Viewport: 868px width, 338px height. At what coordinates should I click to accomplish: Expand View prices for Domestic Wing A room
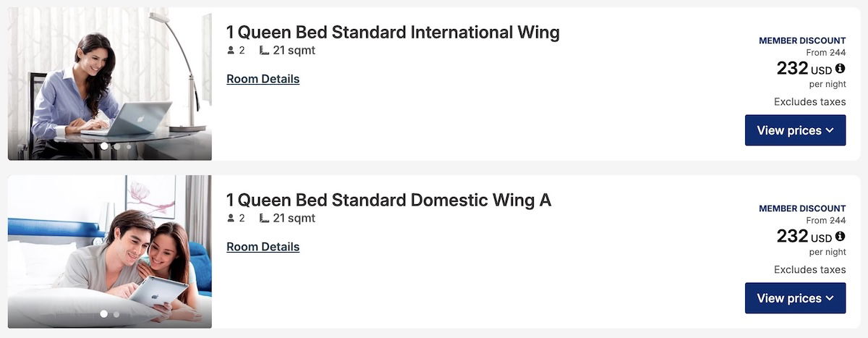(795, 298)
